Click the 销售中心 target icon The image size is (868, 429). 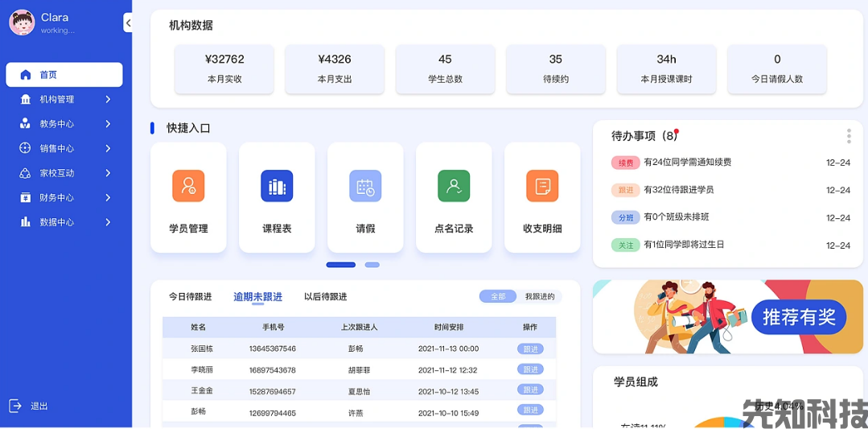point(26,148)
